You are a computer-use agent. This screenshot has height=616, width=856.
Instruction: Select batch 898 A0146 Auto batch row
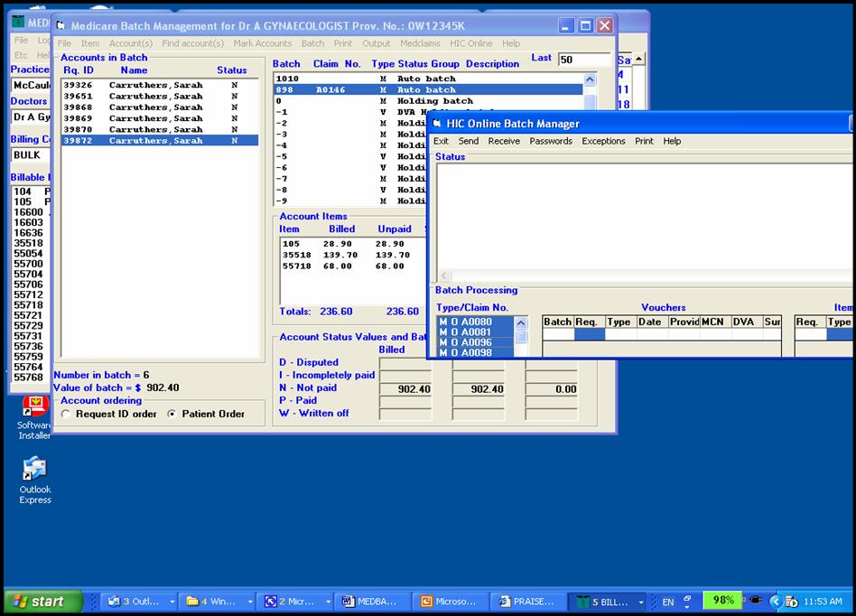pyautogui.click(x=429, y=89)
